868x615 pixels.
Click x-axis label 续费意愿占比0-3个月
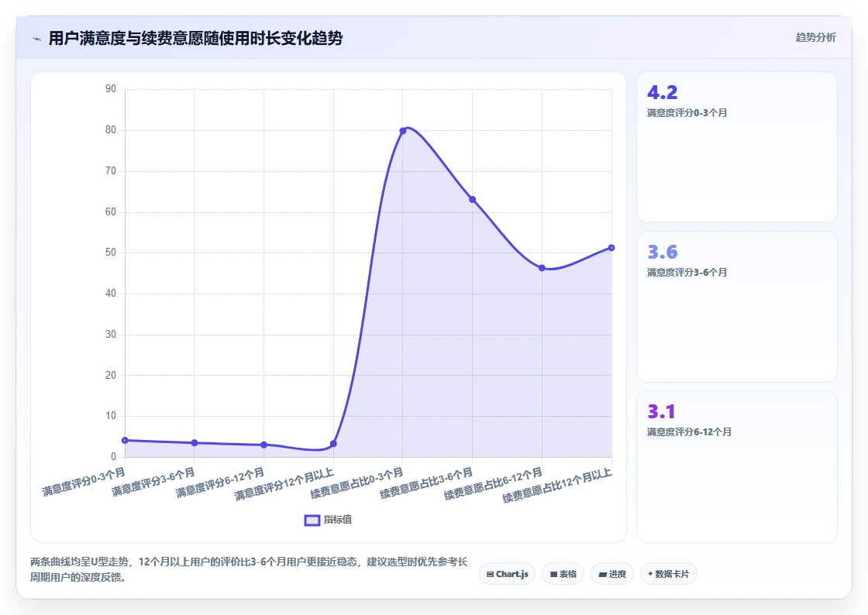tap(357, 483)
